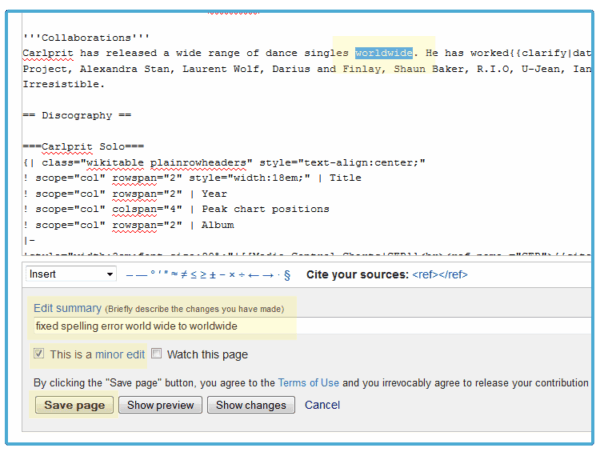Insert the degree symbol
This screenshot has width=600, height=456.
pos(153,272)
